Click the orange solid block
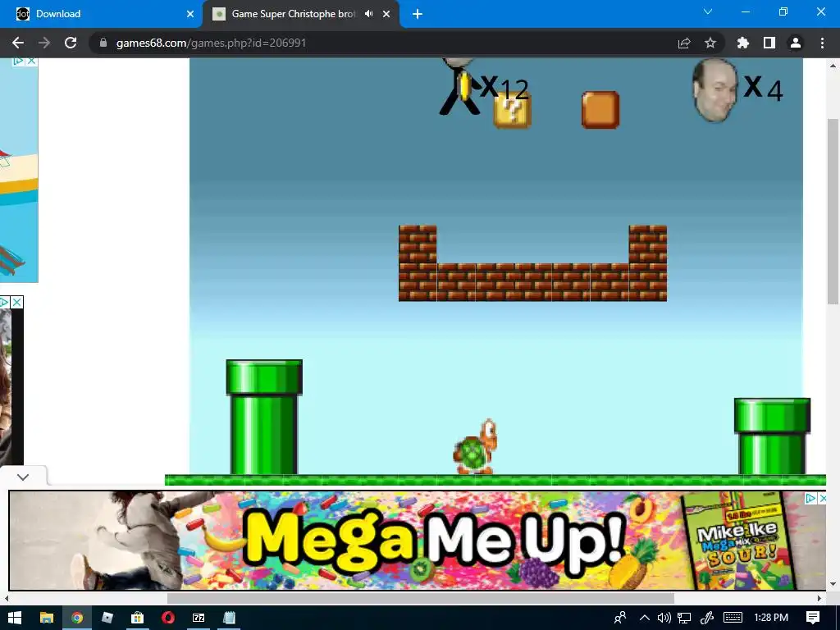Image resolution: width=840 pixels, height=630 pixels. pyautogui.click(x=600, y=110)
